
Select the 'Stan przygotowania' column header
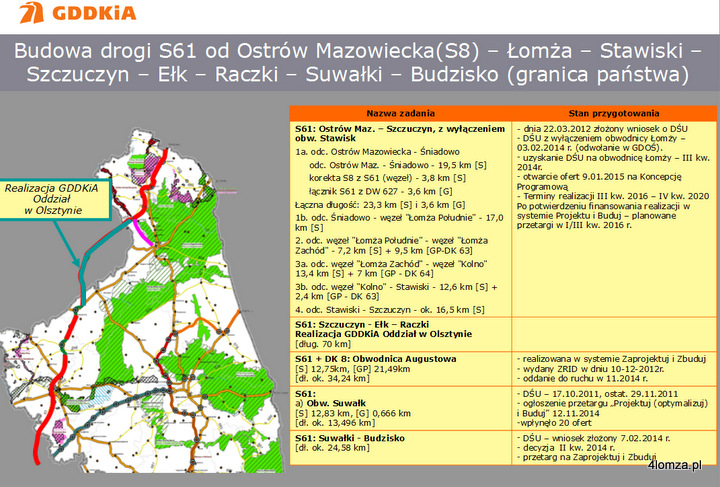click(614, 113)
